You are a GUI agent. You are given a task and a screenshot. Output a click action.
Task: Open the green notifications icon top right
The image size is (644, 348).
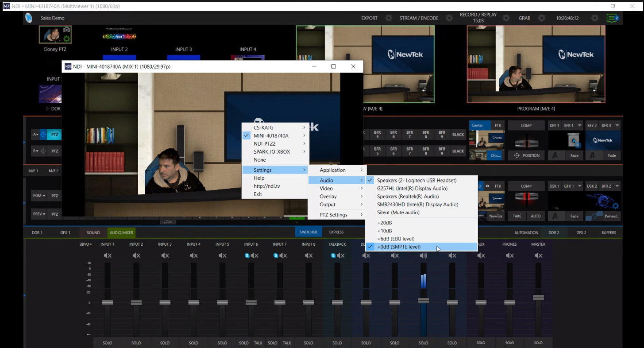tap(613, 18)
